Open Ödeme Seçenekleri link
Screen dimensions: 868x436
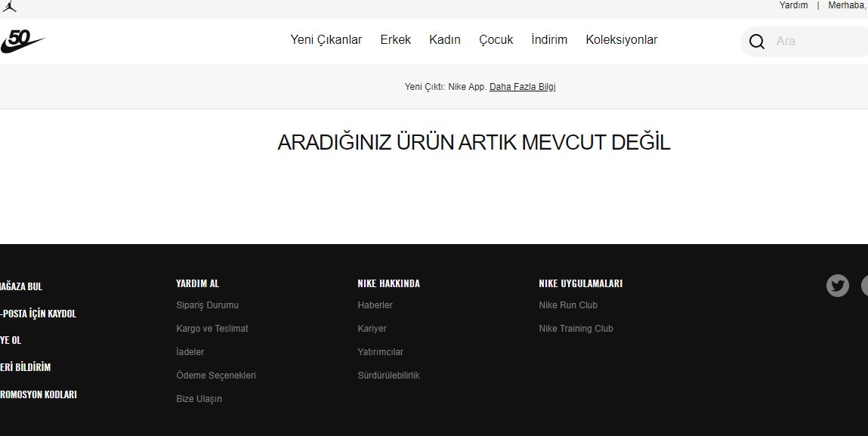coord(216,375)
